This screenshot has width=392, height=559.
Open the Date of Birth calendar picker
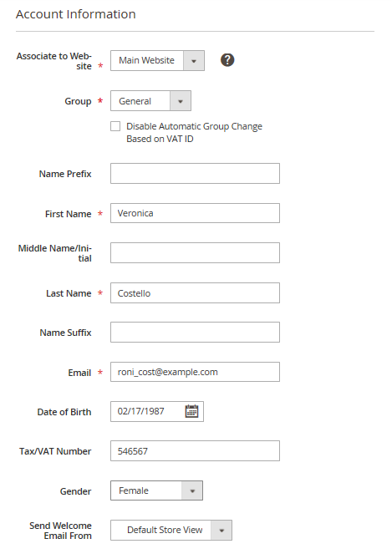point(191,411)
